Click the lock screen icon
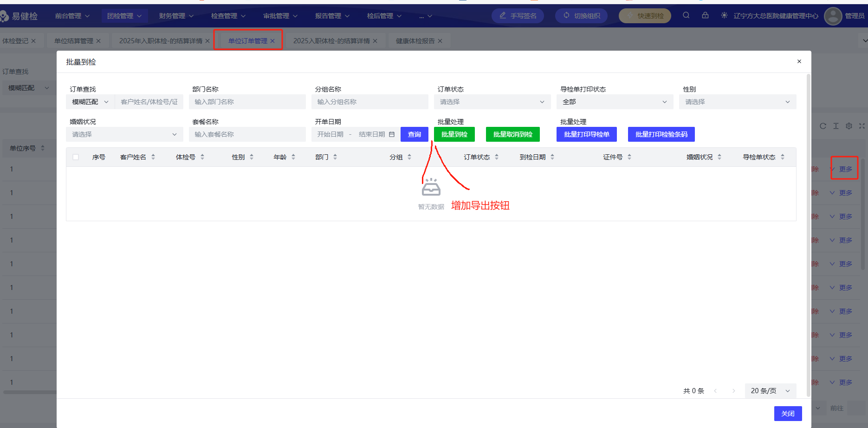The width and height of the screenshot is (868, 428). click(x=705, y=15)
